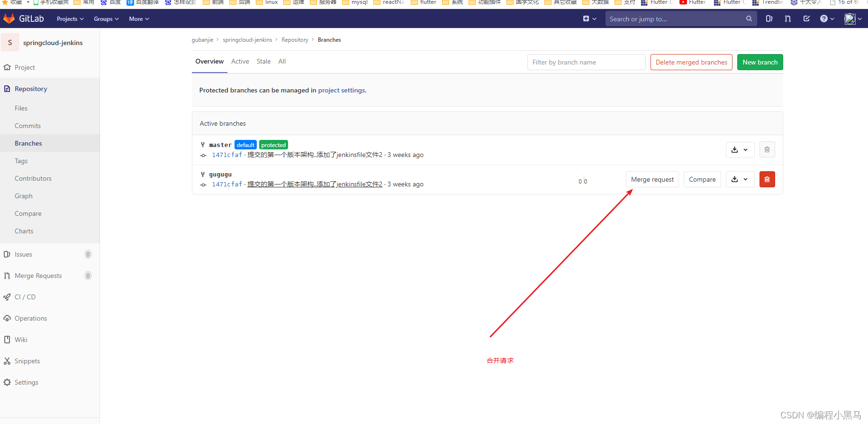
Task: Open Files in the sidebar
Action: click(x=21, y=108)
